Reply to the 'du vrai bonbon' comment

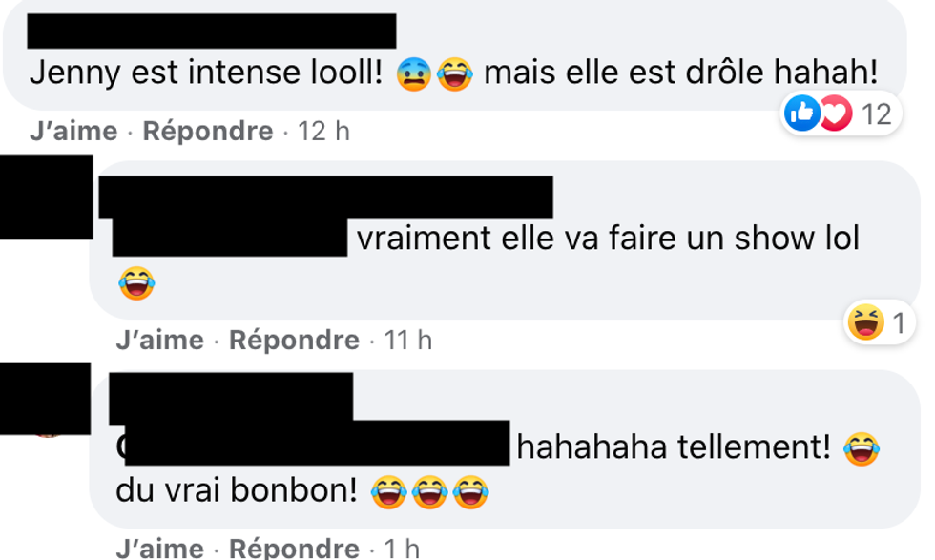coord(294,548)
